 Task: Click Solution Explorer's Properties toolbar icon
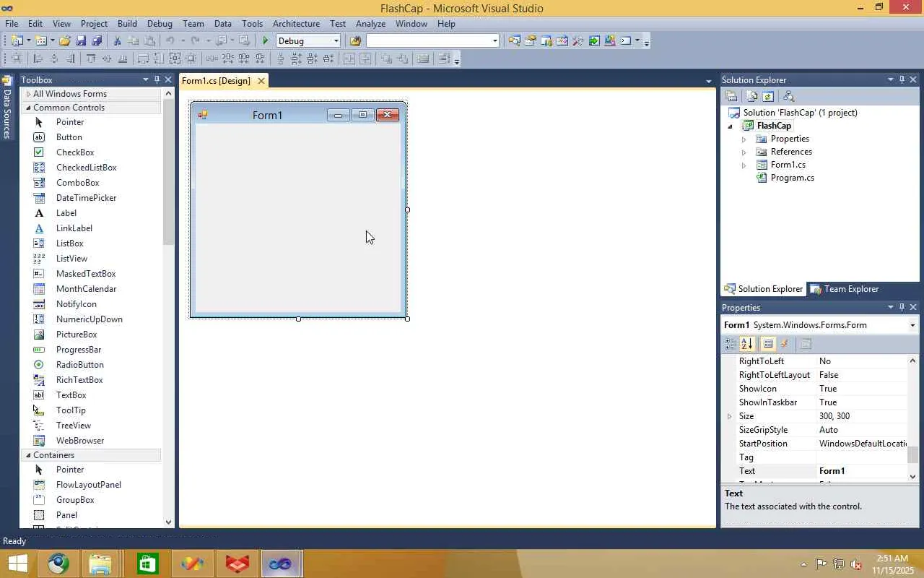pos(731,96)
